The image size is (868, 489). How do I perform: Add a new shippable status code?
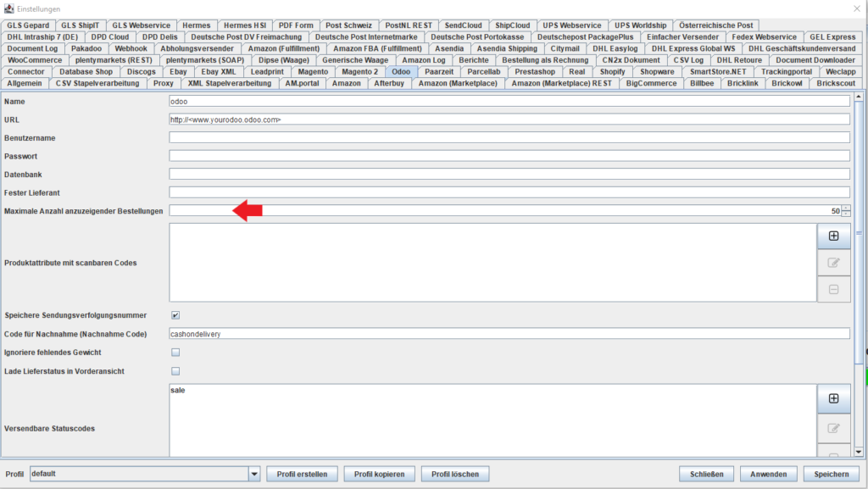coord(834,399)
